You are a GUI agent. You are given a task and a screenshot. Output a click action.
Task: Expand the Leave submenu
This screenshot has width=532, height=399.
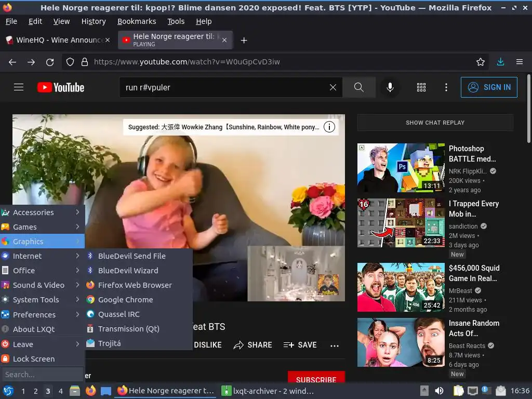pos(43,344)
